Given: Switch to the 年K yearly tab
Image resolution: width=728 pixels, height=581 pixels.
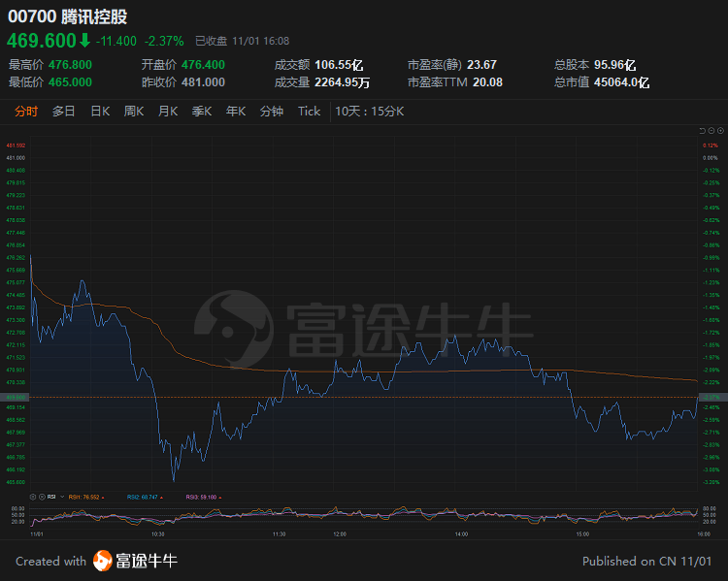Looking at the screenshot, I should pyautogui.click(x=236, y=112).
